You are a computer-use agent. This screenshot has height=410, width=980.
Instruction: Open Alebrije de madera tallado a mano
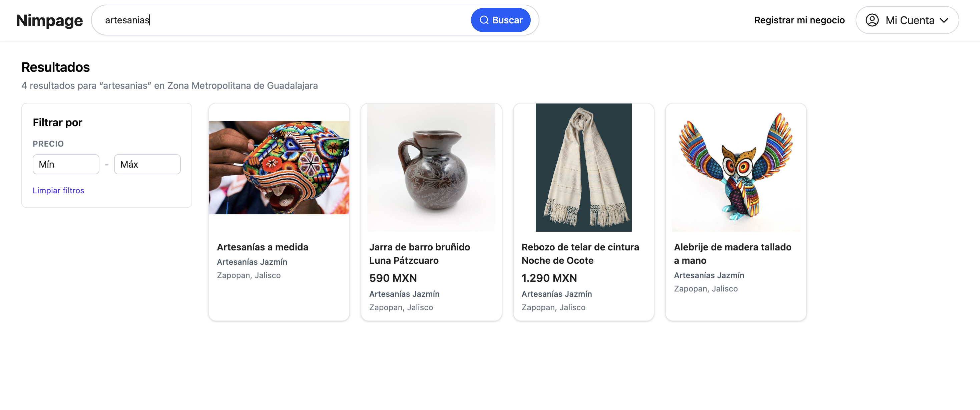(x=732, y=253)
